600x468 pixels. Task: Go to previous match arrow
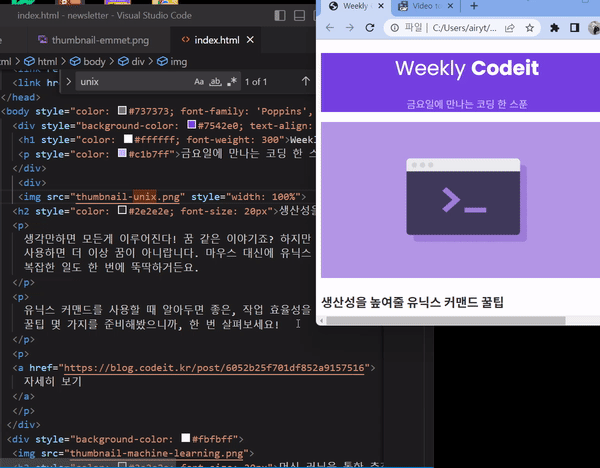pos(305,81)
